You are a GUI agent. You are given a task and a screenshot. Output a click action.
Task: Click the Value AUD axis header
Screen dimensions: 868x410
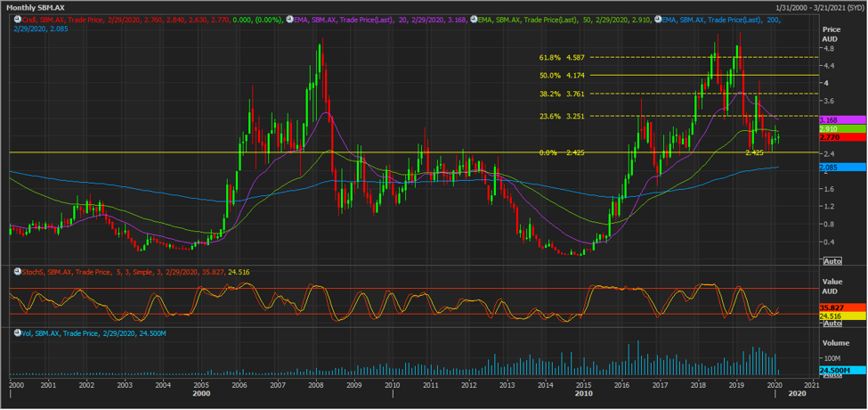831,286
